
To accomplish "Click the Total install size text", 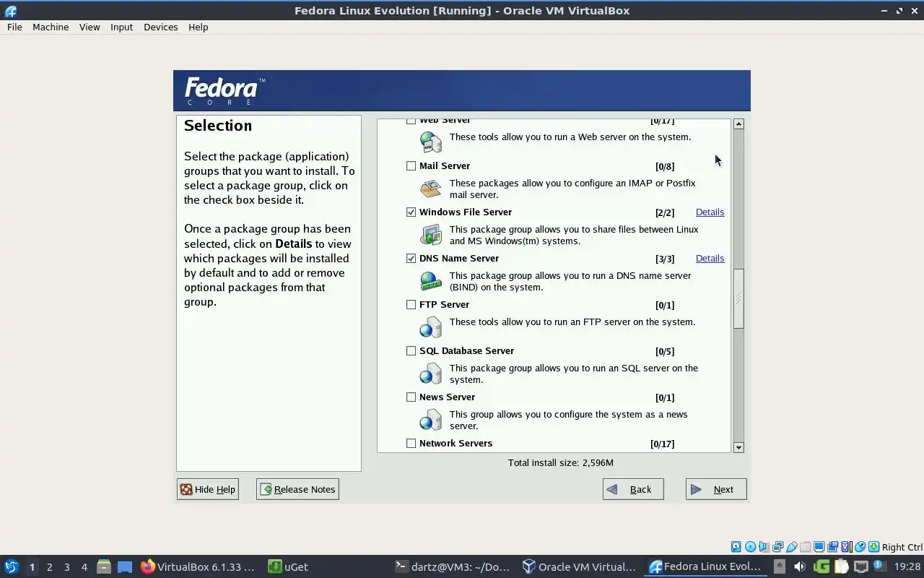I will click(x=560, y=462).
